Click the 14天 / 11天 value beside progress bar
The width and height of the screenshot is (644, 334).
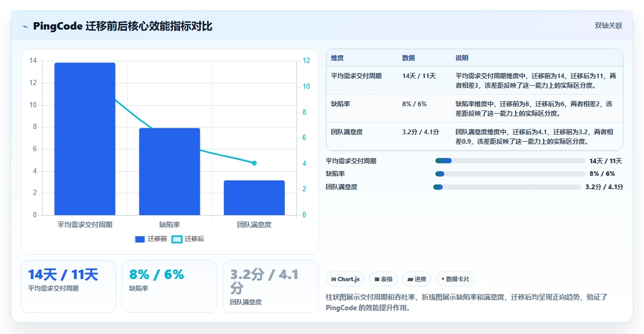(605, 161)
